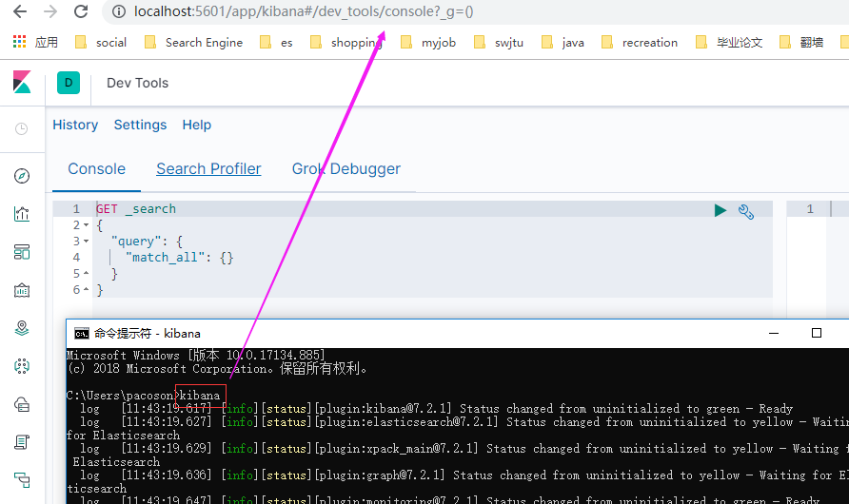Switch to the Console tab
Screen dimensions: 849x504
[x=96, y=168]
